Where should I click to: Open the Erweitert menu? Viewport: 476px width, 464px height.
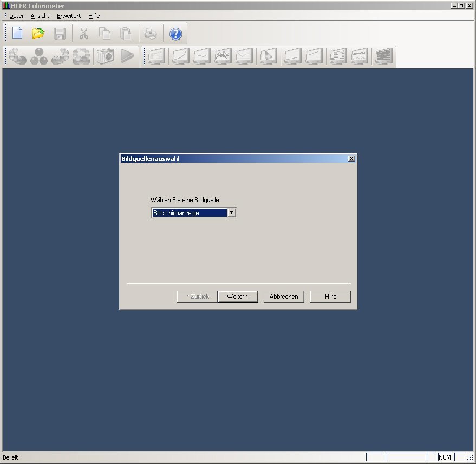click(x=69, y=16)
